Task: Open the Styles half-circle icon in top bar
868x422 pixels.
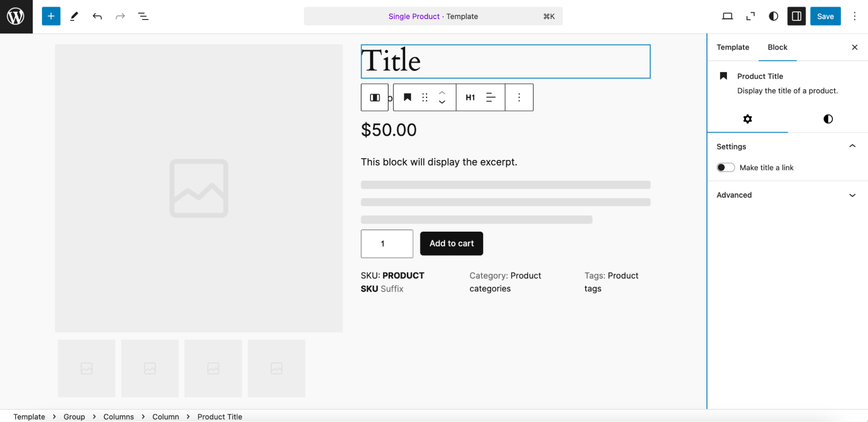Action: pos(773,17)
